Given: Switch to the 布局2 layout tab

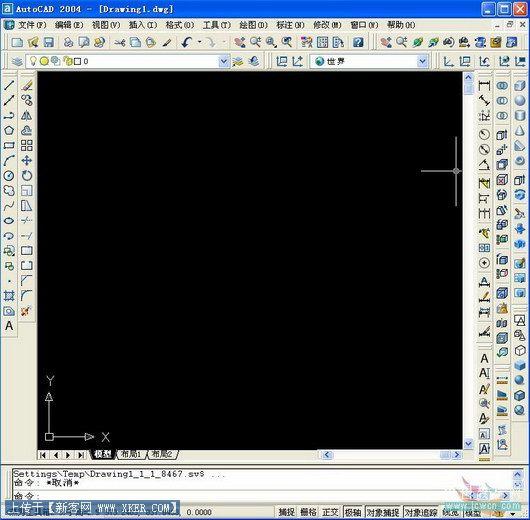Looking at the screenshot, I should [x=162, y=454].
